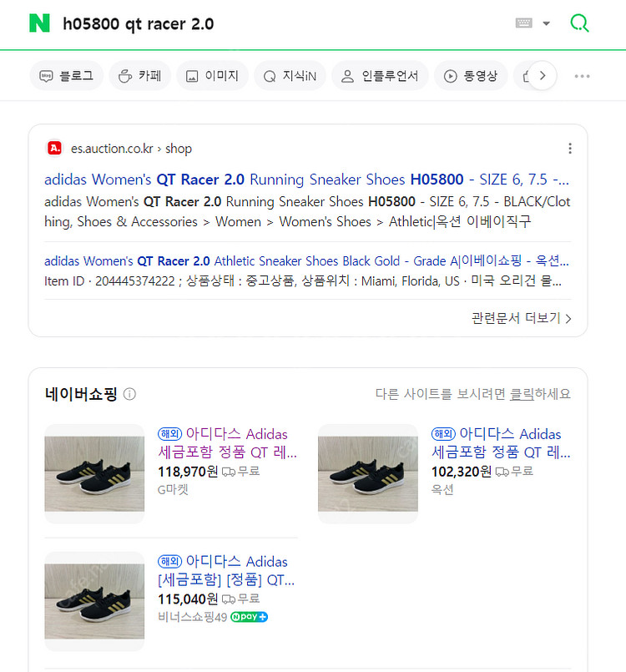Show more tabs with right arrow button
The image size is (626, 672).
[x=543, y=76]
